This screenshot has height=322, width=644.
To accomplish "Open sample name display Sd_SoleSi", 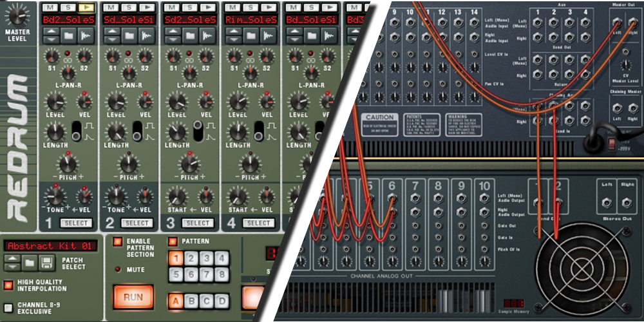I will click(x=129, y=19).
